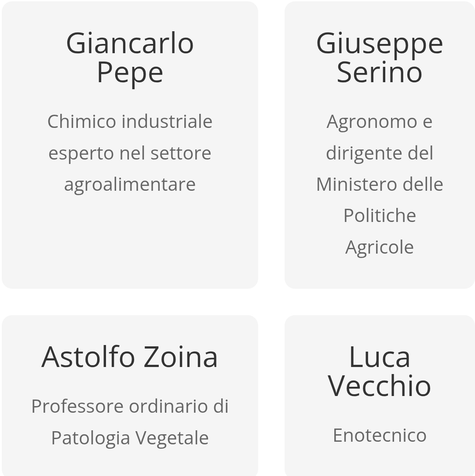Click the 'Professore ordinario di' text
This screenshot has width=475, height=476.
click(x=130, y=406)
